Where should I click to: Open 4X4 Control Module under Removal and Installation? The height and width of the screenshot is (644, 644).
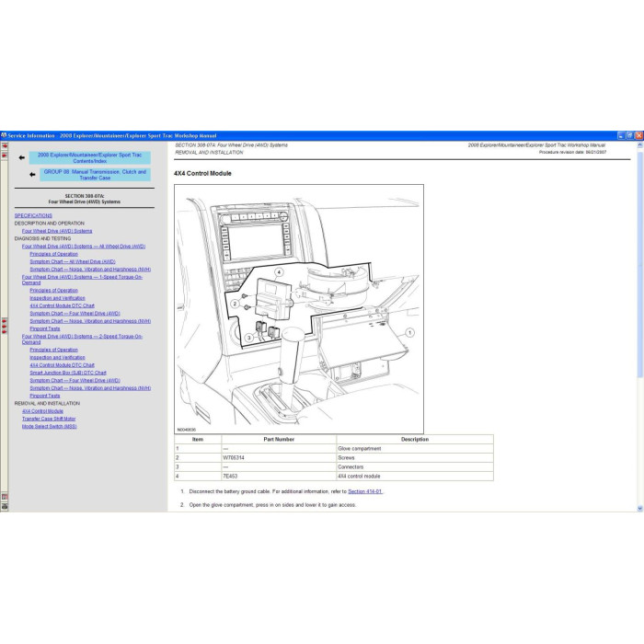[42, 411]
